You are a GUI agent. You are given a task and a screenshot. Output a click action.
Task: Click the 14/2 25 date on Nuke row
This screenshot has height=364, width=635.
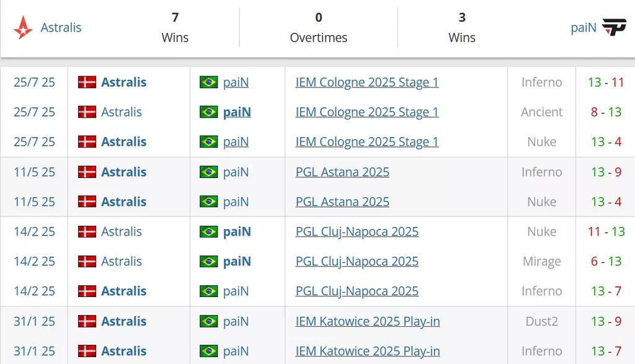tap(35, 231)
